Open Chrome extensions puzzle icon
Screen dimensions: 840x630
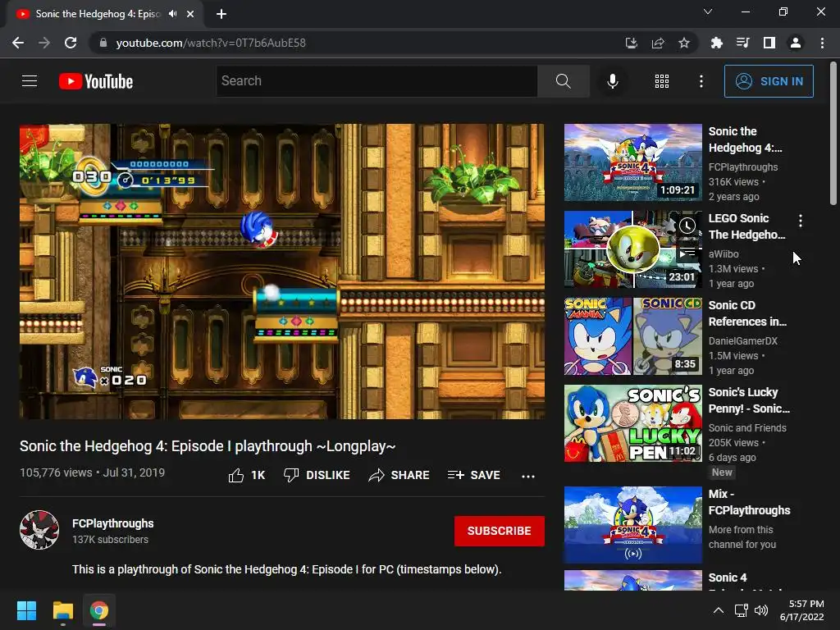point(716,43)
